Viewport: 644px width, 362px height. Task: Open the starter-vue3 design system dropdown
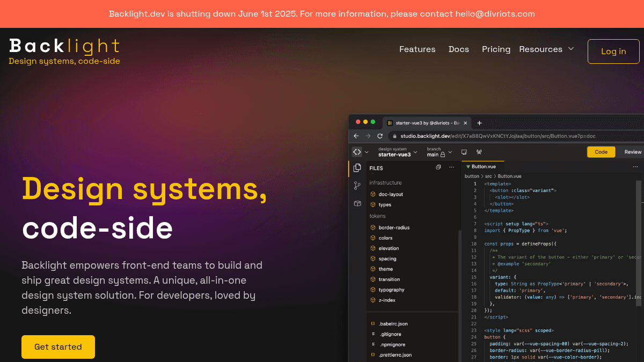pos(398,152)
